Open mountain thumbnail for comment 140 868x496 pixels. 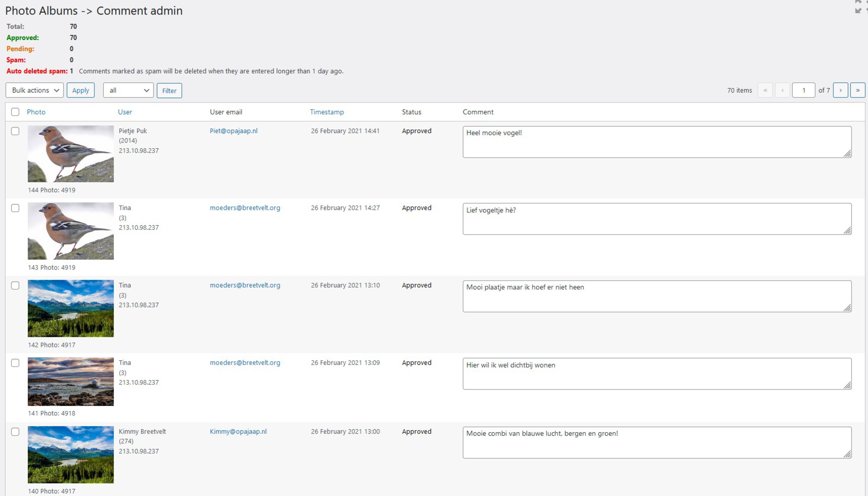point(71,454)
